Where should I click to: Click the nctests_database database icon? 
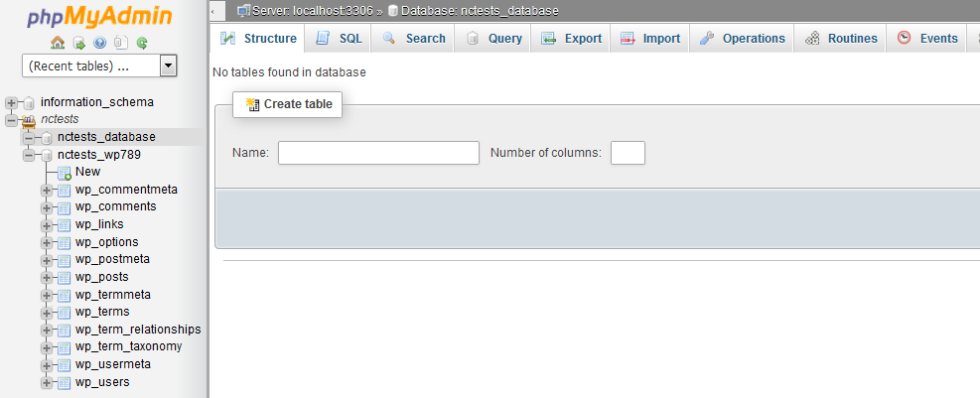[47, 137]
